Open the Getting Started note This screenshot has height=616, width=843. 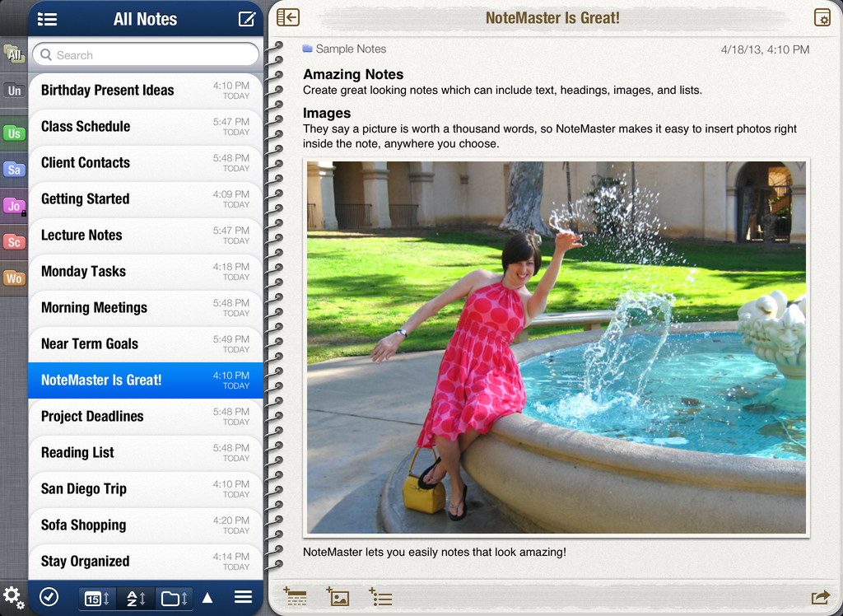click(146, 199)
